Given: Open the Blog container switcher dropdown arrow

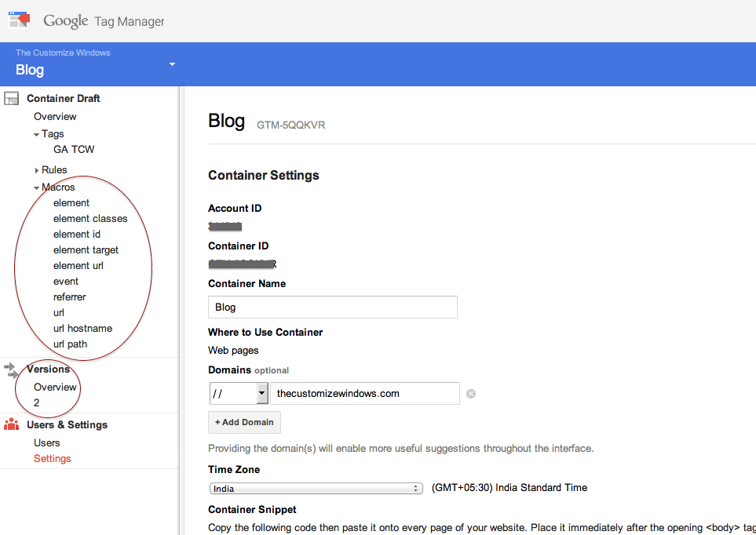Looking at the screenshot, I should click(x=172, y=64).
